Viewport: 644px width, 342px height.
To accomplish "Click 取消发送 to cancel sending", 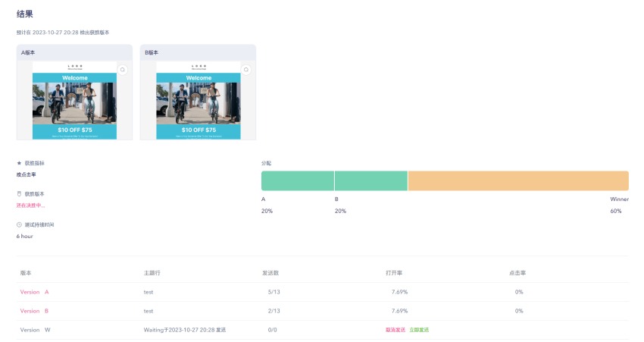I will pos(395,330).
